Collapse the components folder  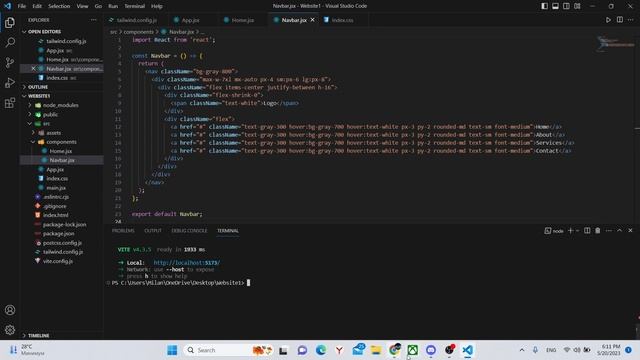click(x=61, y=142)
